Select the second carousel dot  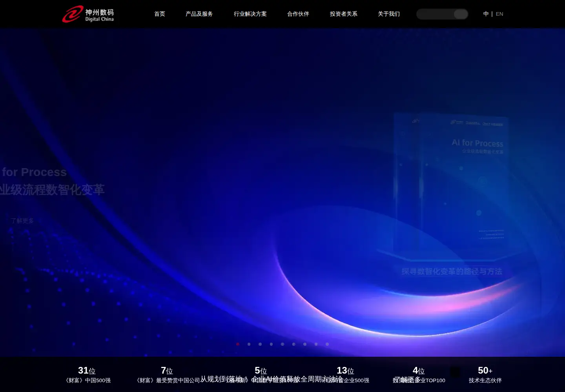coord(249,344)
